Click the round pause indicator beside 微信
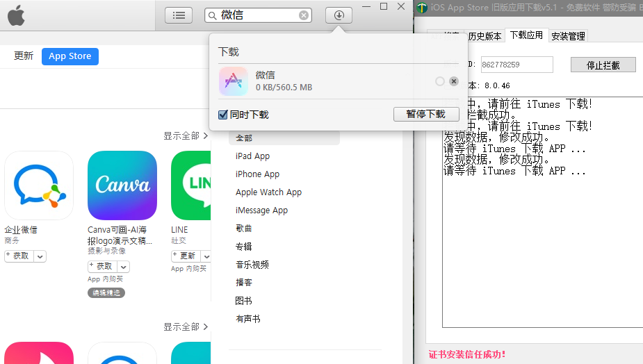The image size is (643, 364). 439,81
